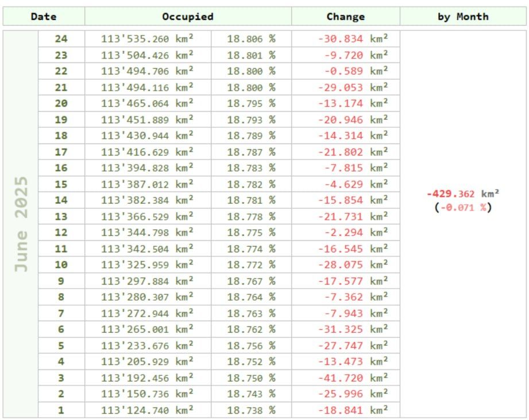Viewport: 529px width, 420px height.
Task: Select occupied area 113'272.944 km²
Action: (x=147, y=313)
